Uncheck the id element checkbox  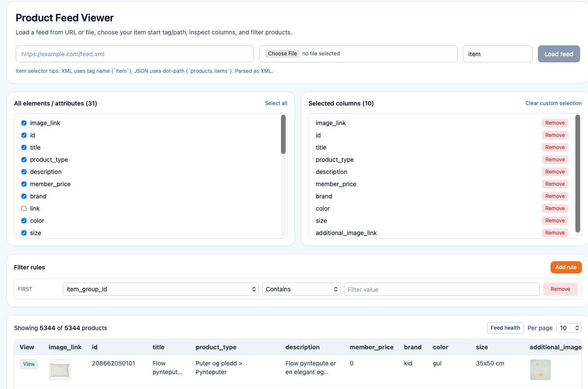pos(24,135)
